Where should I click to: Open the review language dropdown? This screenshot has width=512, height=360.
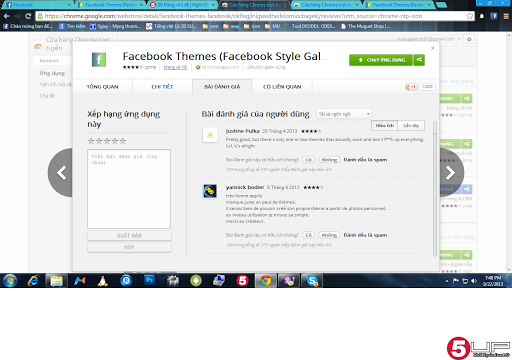click(x=344, y=114)
